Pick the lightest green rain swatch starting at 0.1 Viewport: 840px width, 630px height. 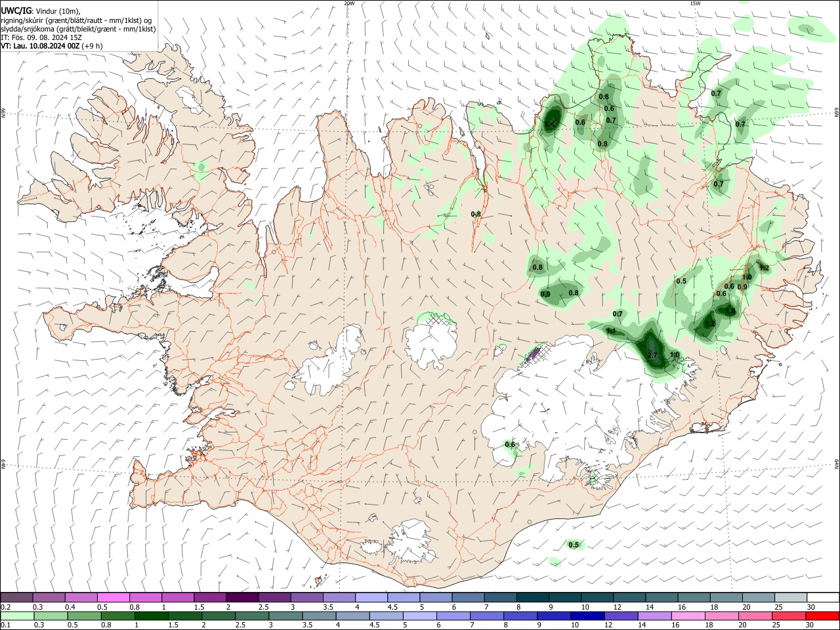pyautogui.click(x=17, y=616)
